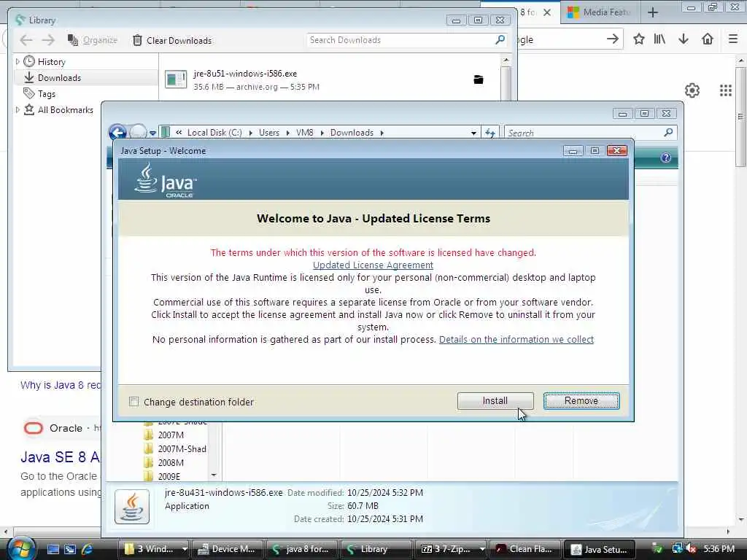The height and width of the screenshot is (560, 747).
Task: Click VM8 in the Explorer address path
Action: tap(304, 133)
